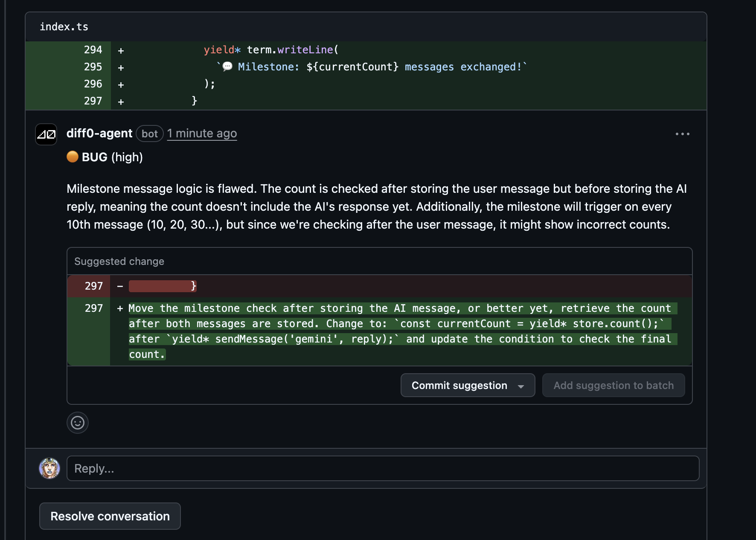Screen dimensions: 756x540
Task: Add a reaction with the smiley icon
Action: click(x=78, y=423)
